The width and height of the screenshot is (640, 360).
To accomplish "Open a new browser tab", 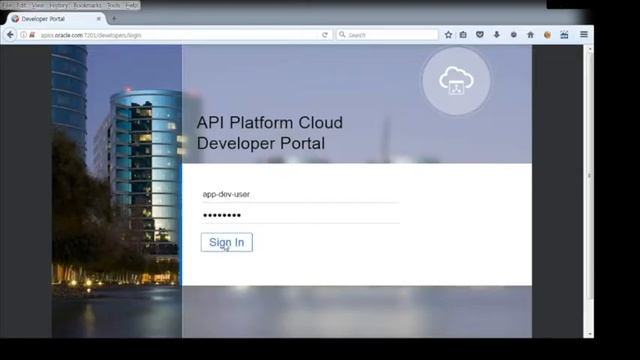I will click(114, 18).
